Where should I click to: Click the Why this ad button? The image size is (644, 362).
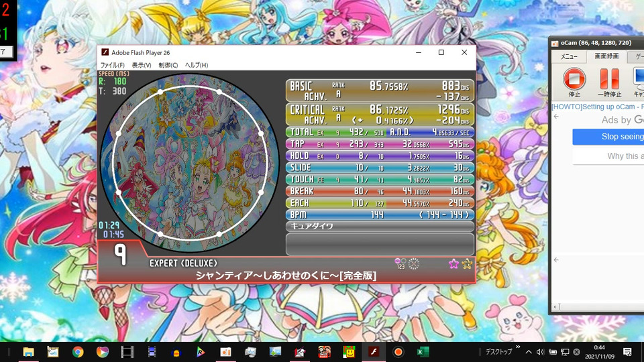pos(608,156)
